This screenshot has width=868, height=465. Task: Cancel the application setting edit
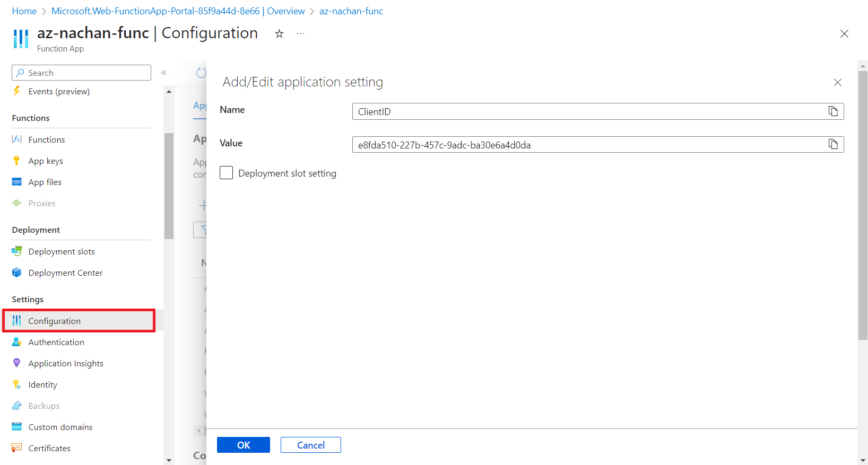(310, 445)
